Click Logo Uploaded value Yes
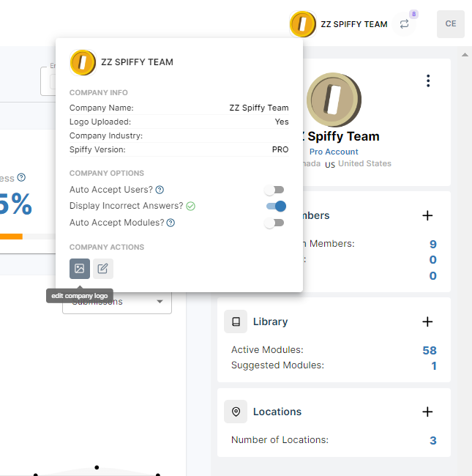Screen dimensions: 472x476 [282, 122]
